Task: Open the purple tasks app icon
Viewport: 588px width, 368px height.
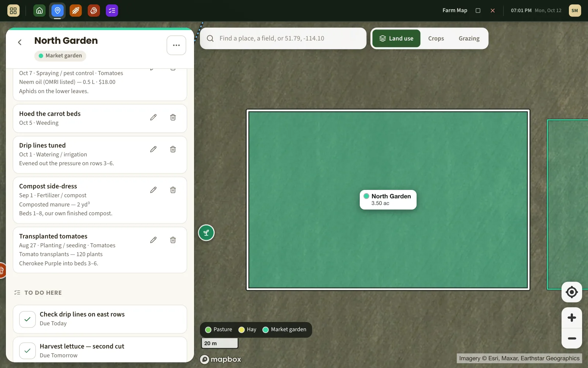Action: click(x=112, y=11)
